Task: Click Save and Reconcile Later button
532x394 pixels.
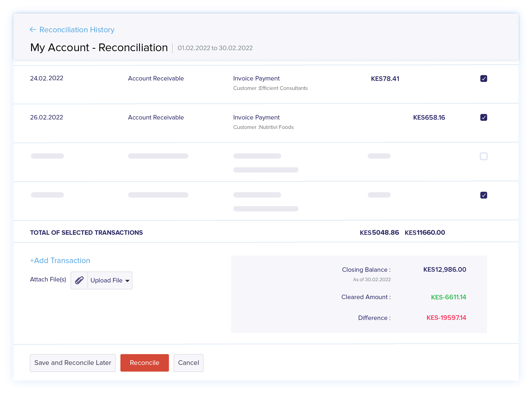Action: tap(73, 363)
